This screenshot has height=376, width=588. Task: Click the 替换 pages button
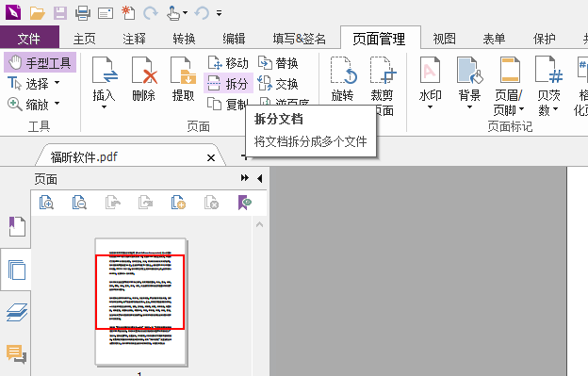pos(278,63)
